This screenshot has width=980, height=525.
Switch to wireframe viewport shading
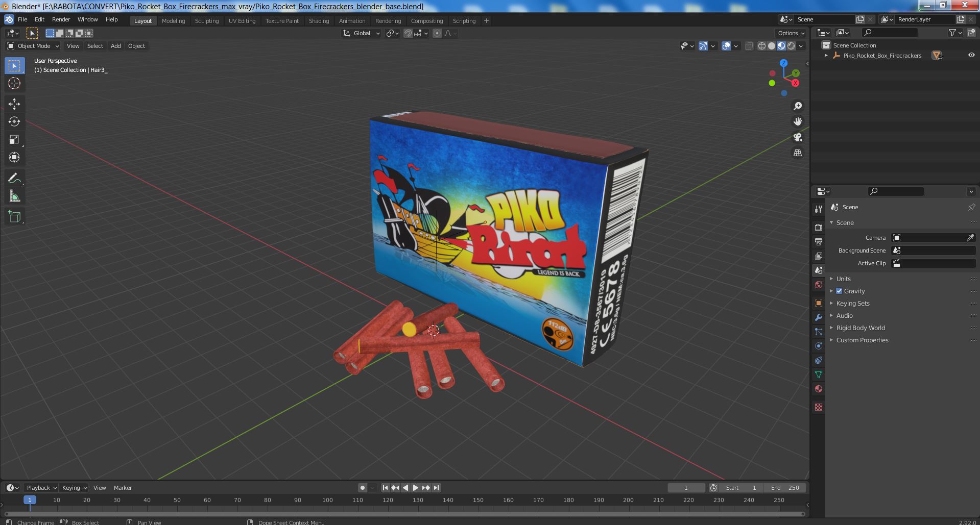[x=762, y=46]
